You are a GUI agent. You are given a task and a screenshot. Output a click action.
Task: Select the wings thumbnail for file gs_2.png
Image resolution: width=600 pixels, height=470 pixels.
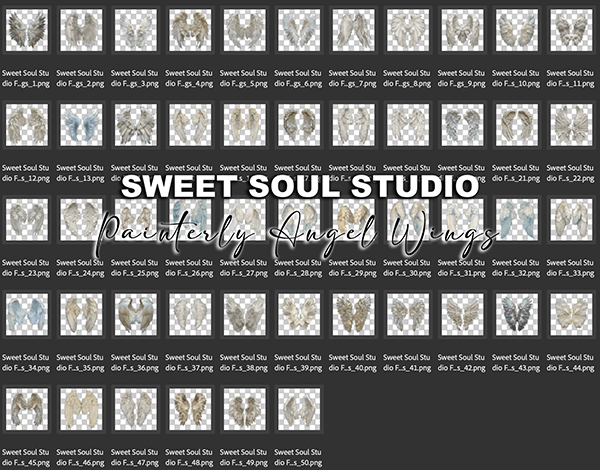(82, 30)
